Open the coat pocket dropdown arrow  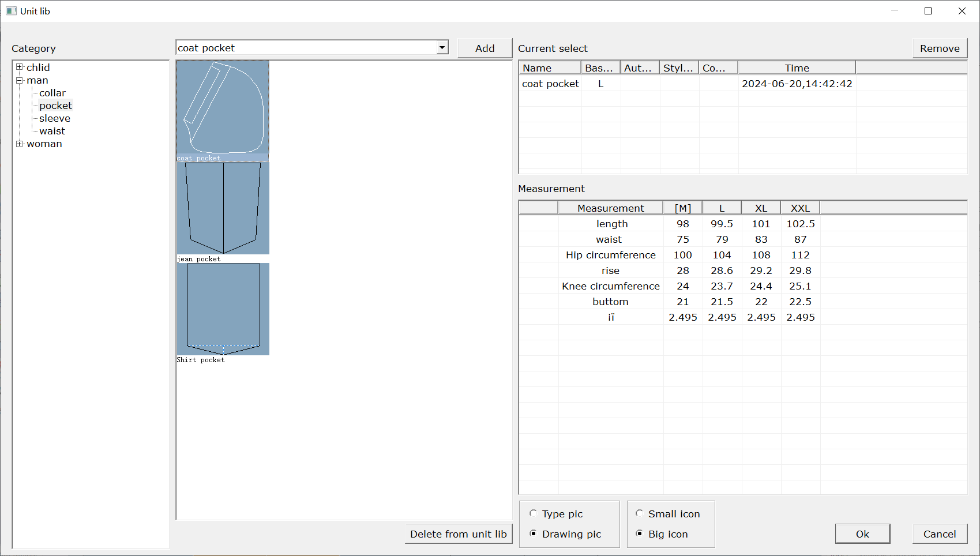point(442,48)
